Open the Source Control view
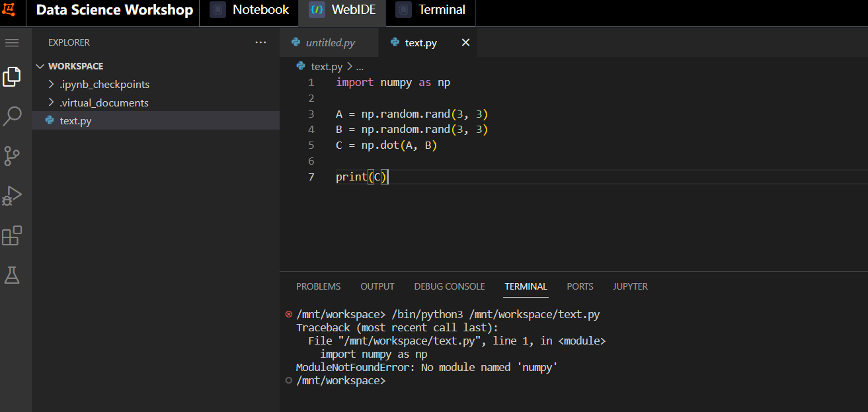Screen dimensions: 868x412 [x=12, y=156]
